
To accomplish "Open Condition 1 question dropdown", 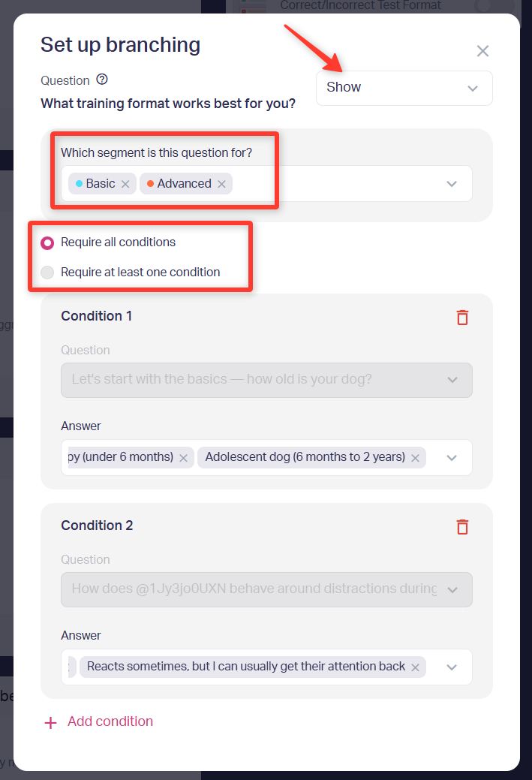I will (x=266, y=380).
